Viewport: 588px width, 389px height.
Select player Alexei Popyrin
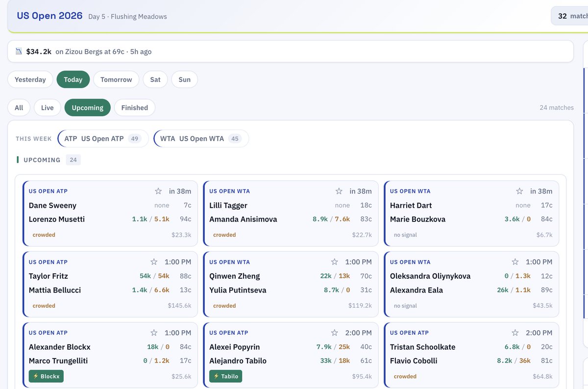[x=235, y=347]
